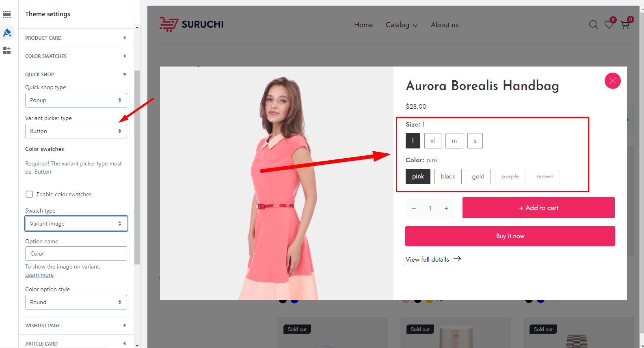Open the Sections icon in left sidebar

coord(7,15)
